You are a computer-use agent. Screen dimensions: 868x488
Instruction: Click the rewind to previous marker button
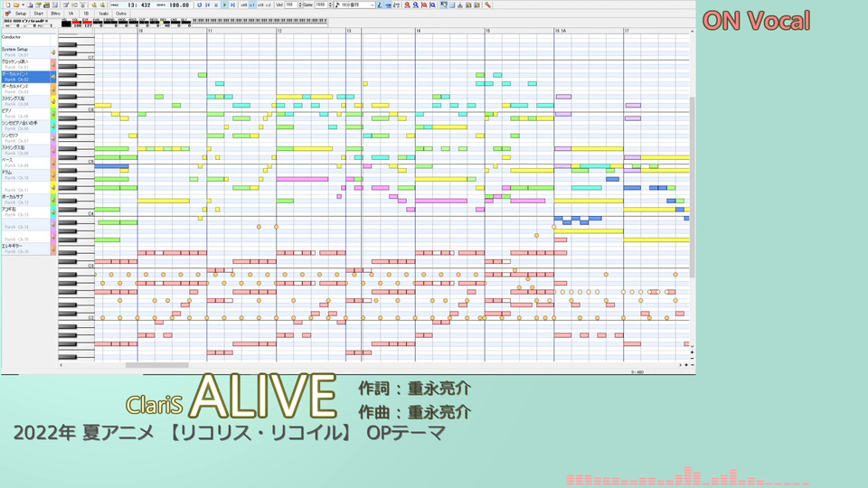(208, 5)
